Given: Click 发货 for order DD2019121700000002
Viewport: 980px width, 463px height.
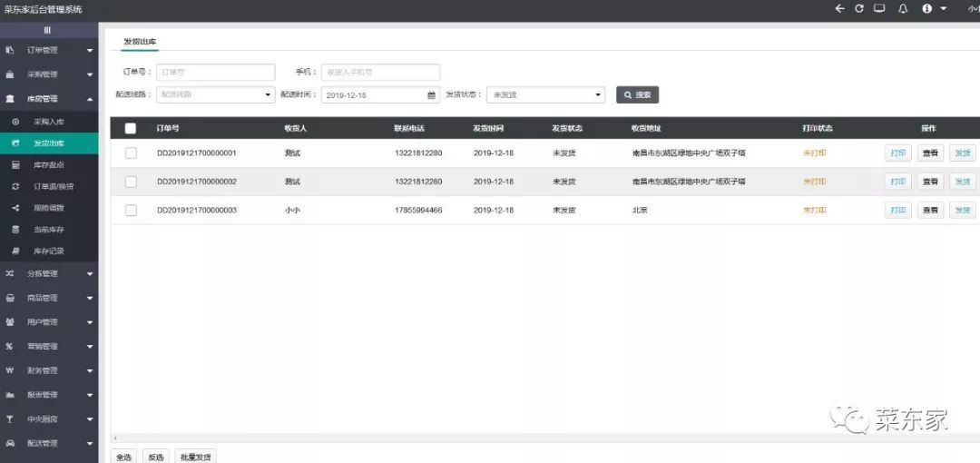Looking at the screenshot, I should [x=963, y=182].
